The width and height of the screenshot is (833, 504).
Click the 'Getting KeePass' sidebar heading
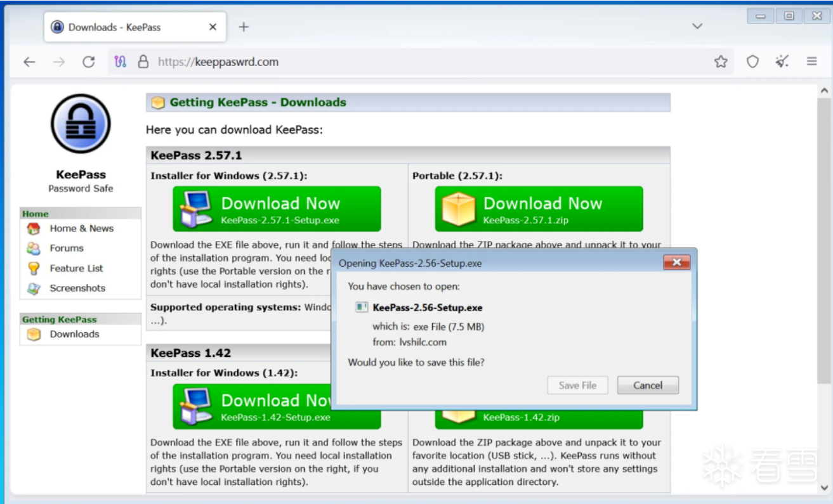[x=60, y=320]
